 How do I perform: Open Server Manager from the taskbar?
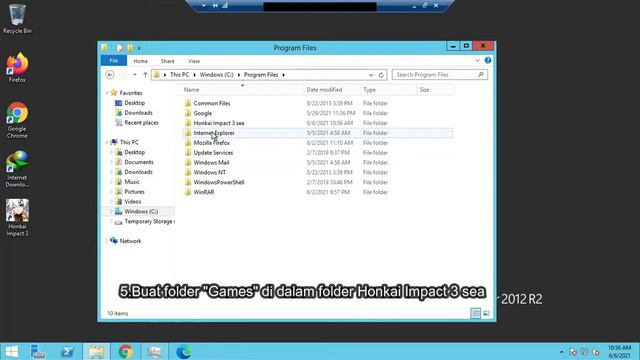(38, 351)
